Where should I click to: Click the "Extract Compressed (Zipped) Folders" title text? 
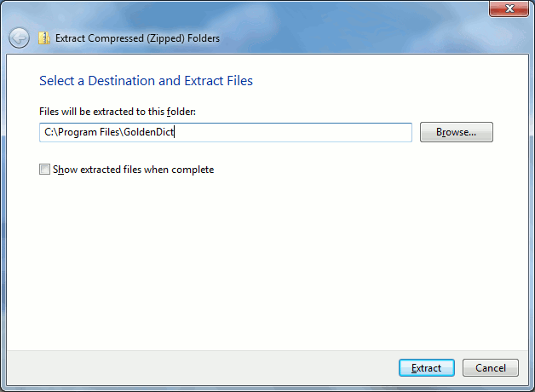137,38
